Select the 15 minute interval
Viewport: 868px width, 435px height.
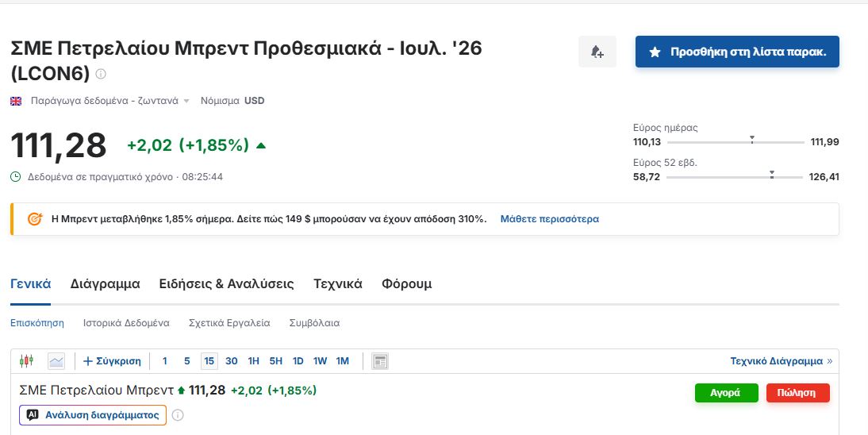209,361
